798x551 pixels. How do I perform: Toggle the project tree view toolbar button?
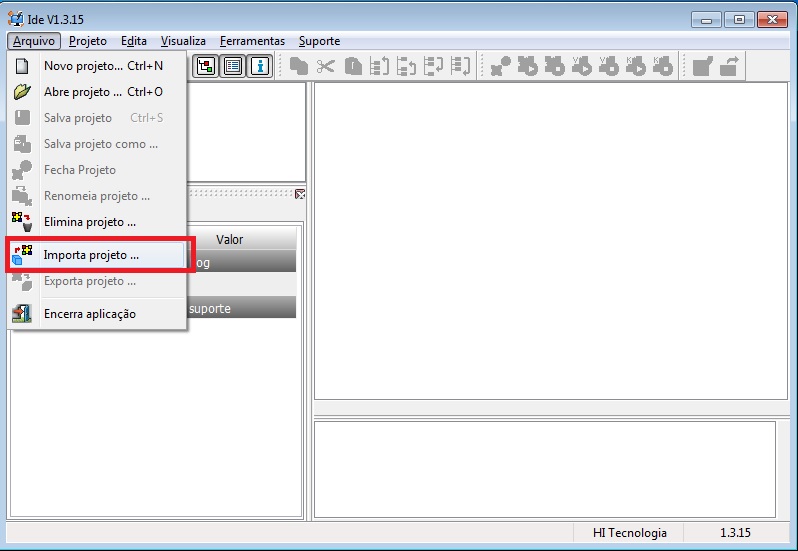[x=206, y=66]
